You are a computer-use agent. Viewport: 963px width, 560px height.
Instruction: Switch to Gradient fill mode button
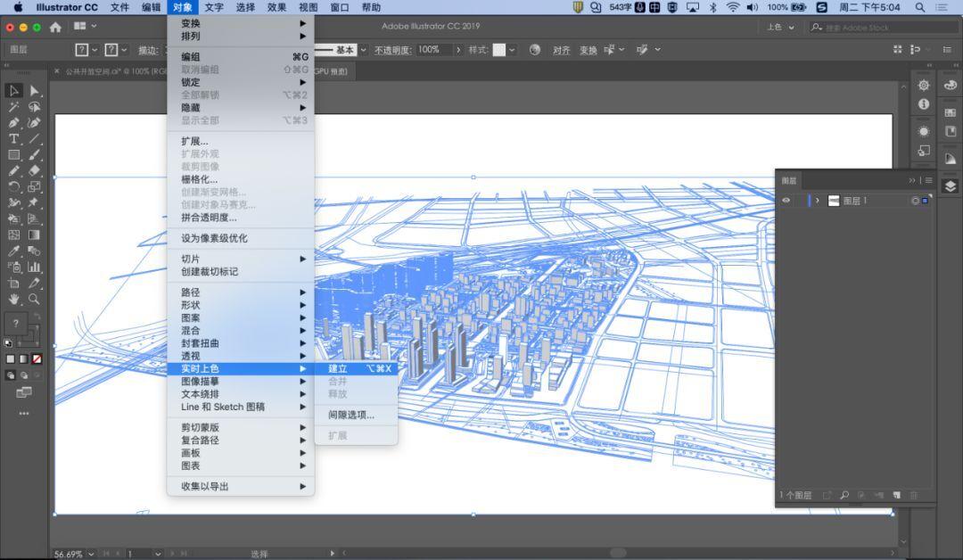coord(23,359)
